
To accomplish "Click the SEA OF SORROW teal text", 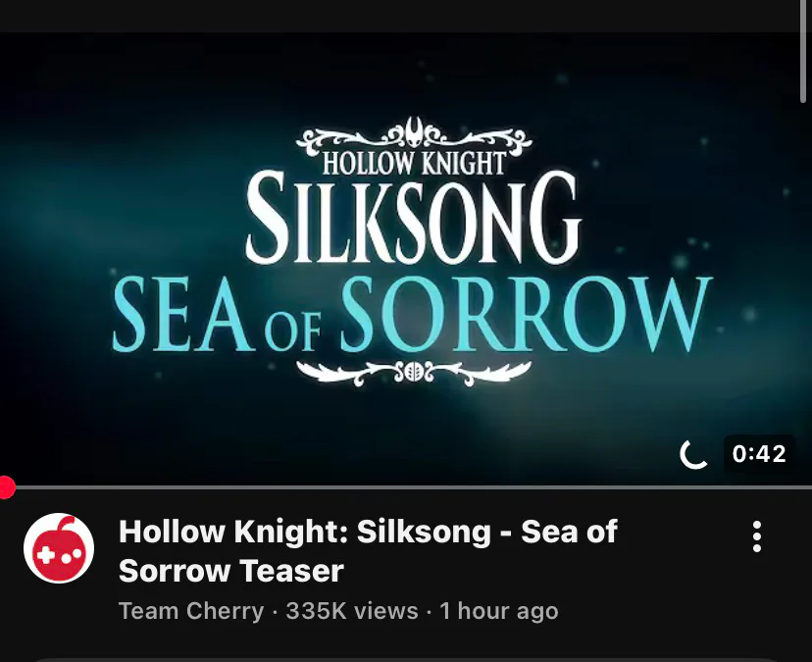I will click(413, 315).
